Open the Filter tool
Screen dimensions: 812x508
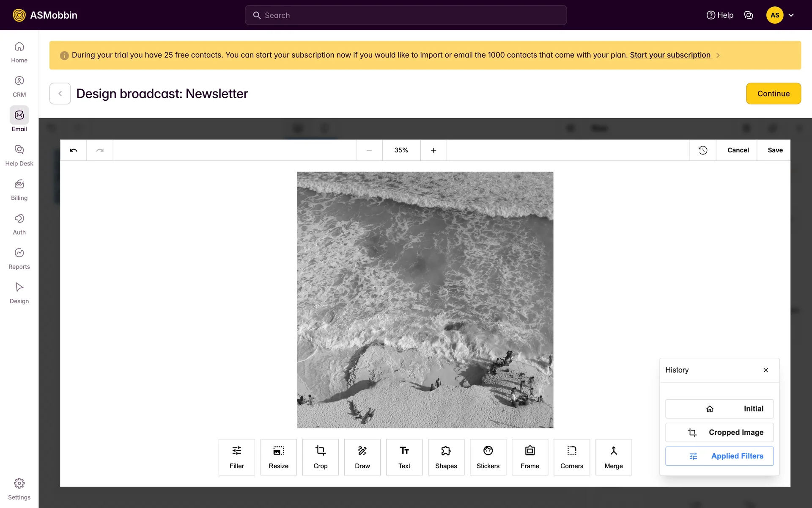tap(236, 457)
